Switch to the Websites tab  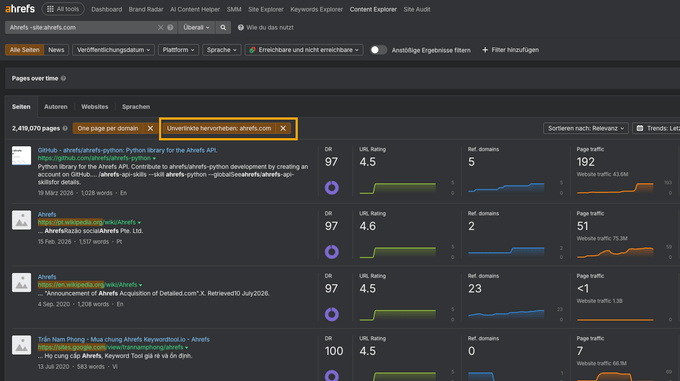point(95,107)
